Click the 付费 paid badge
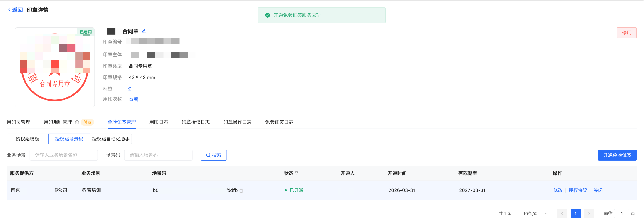The width and height of the screenshot is (644, 223). [87, 122]
